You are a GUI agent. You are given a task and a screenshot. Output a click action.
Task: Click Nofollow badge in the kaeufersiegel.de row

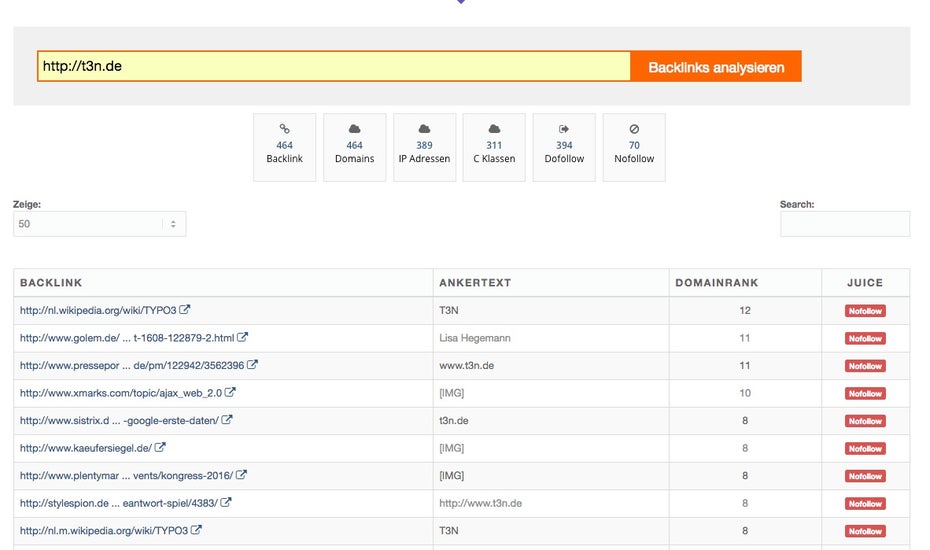click(x=865, y=449)
